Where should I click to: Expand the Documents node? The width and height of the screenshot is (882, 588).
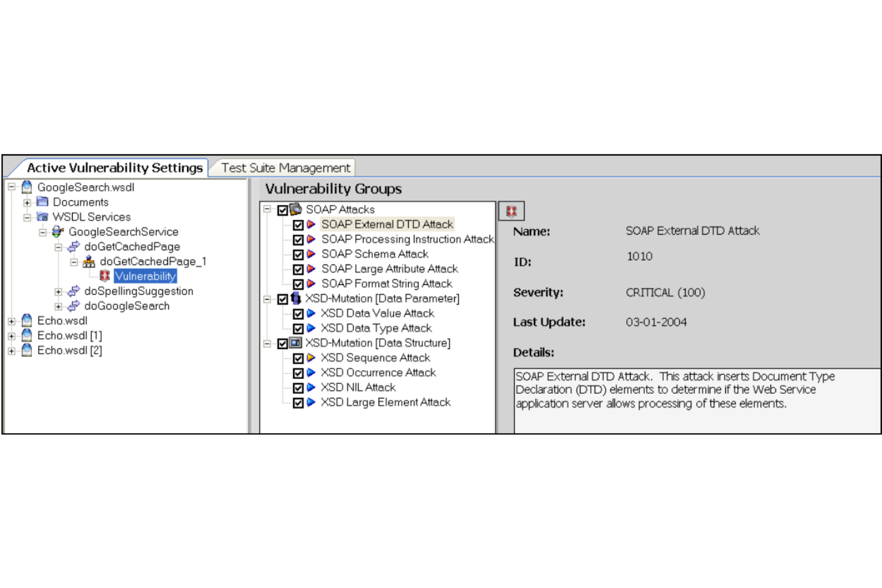coord(27,203)
